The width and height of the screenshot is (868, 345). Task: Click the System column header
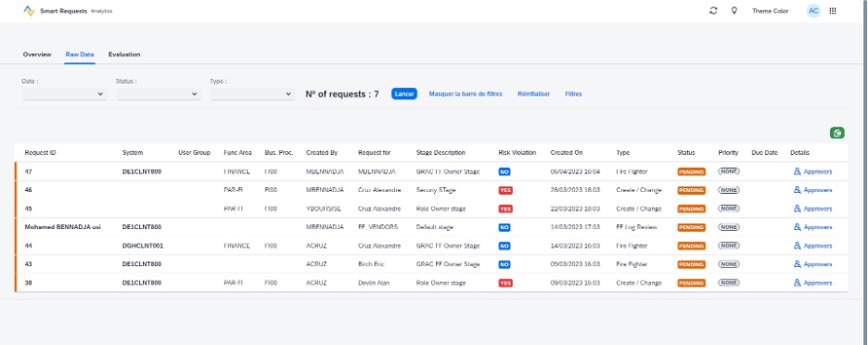[133, 153]
